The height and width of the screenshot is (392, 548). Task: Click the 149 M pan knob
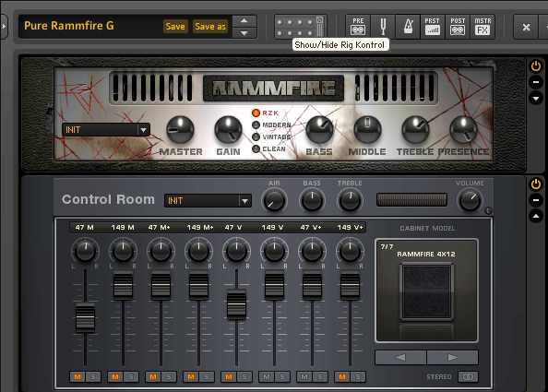coord(123,251)
